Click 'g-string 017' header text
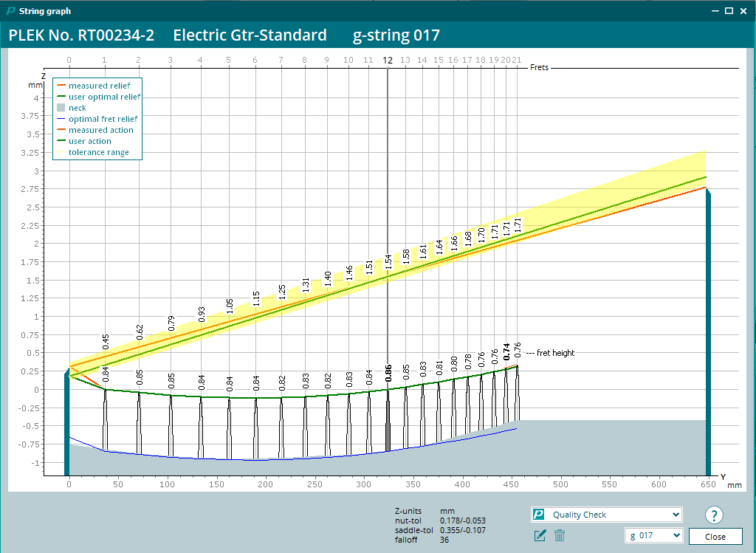The height and width of the screenshot is (553, 756). coord(396,35)
